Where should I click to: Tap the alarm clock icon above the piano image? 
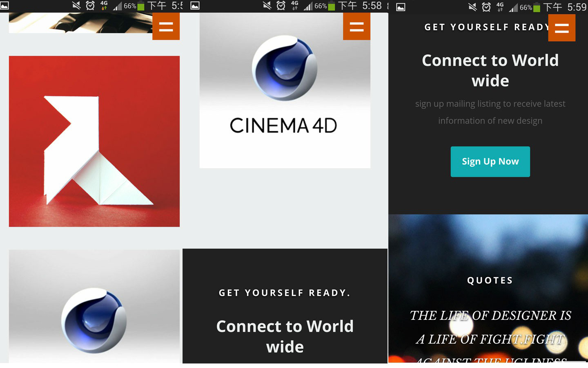pyautogui.click(x=90, y=6)
